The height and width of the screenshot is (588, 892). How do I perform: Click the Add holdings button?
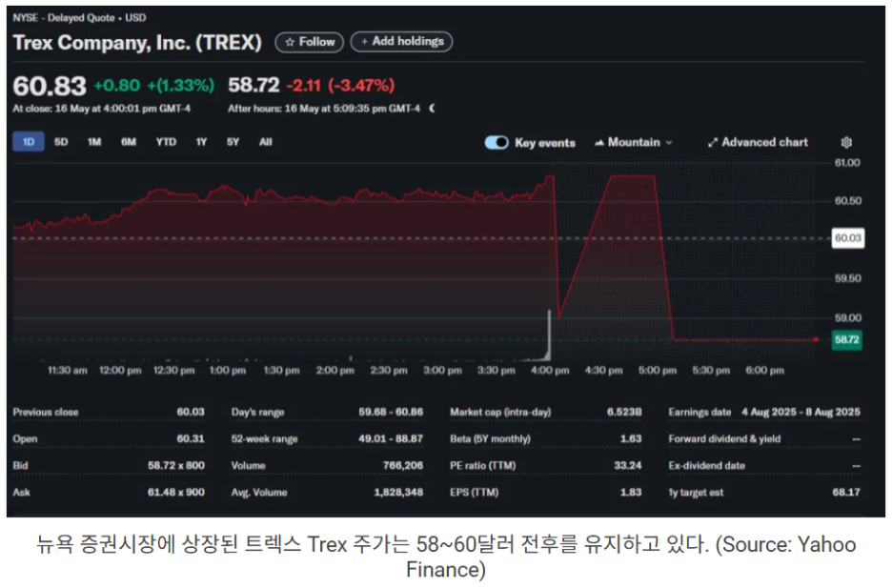(401, 42)
